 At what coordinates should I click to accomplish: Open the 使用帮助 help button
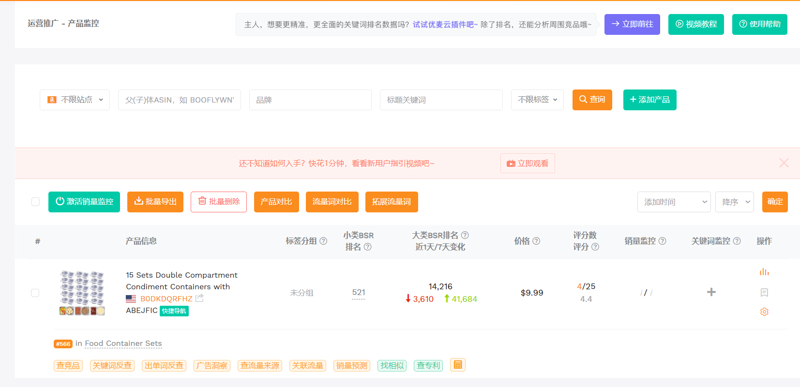click(x=760, y=24)
